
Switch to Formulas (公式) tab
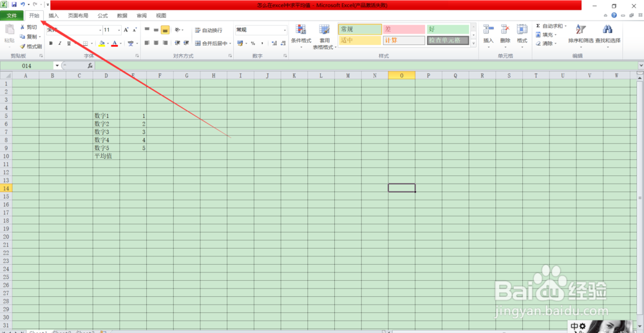coord(102,15)
